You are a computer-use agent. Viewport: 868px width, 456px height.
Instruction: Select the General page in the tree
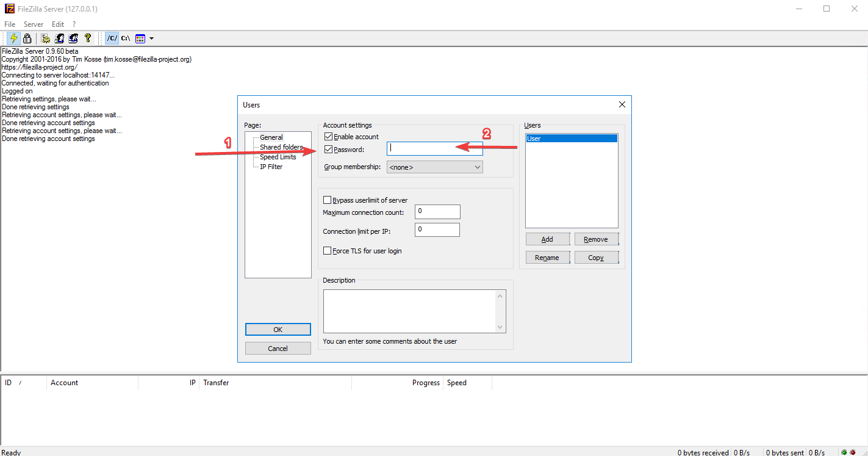coord(271,137)
